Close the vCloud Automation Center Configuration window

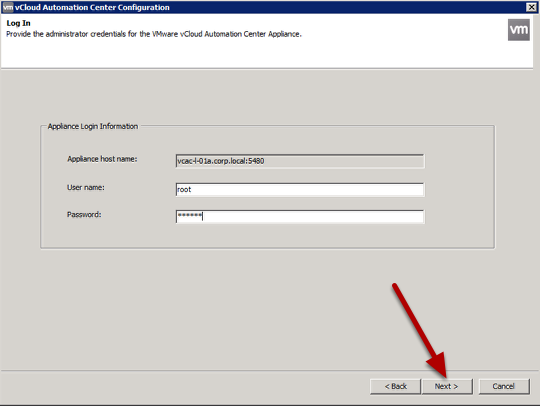531,7
